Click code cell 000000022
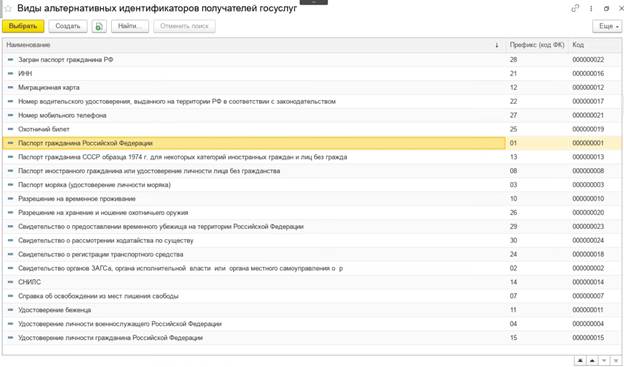The width and height of the screenshot is (624, 367). [588, 60]
